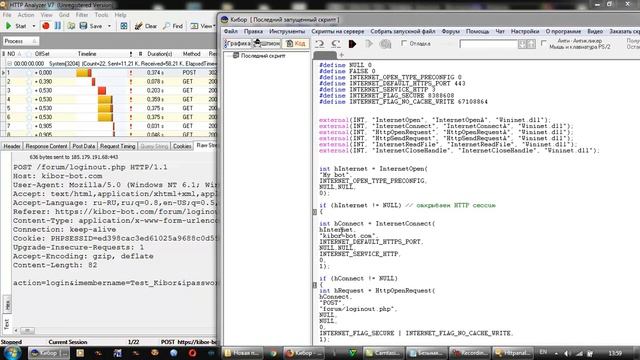
Task: Open Файл menu in Кибор
Action: coord(231,31)
